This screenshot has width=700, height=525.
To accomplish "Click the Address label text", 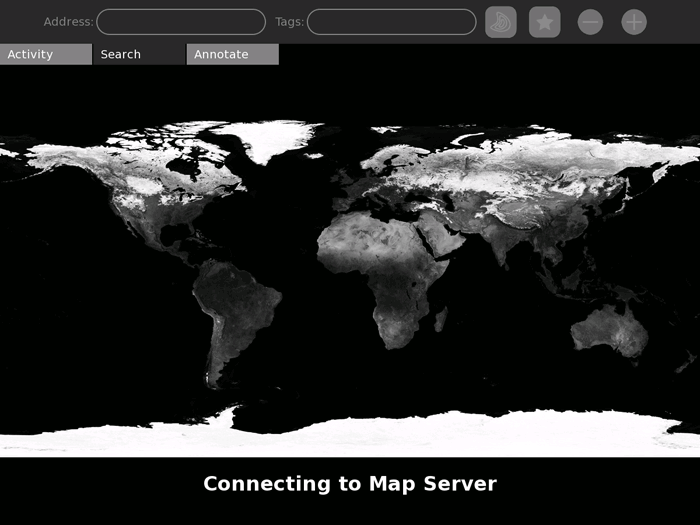I will 68,22.
